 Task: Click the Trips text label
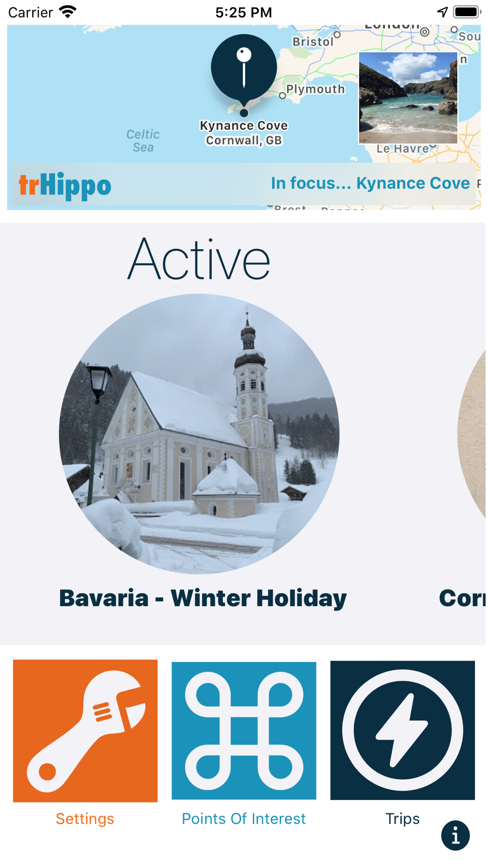403,819
